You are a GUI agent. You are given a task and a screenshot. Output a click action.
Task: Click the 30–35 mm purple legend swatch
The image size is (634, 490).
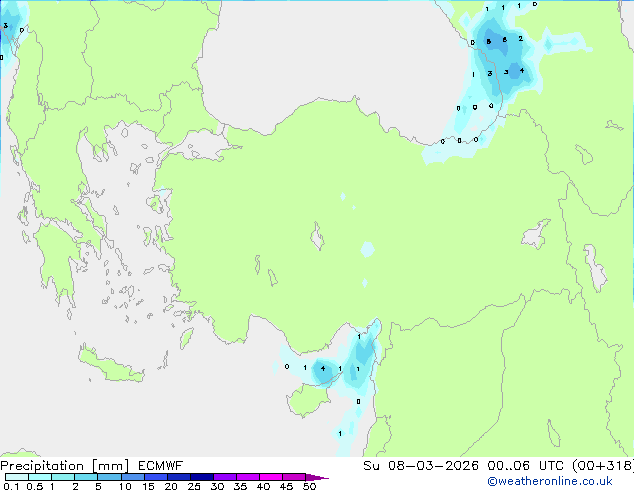click(225, 477)
